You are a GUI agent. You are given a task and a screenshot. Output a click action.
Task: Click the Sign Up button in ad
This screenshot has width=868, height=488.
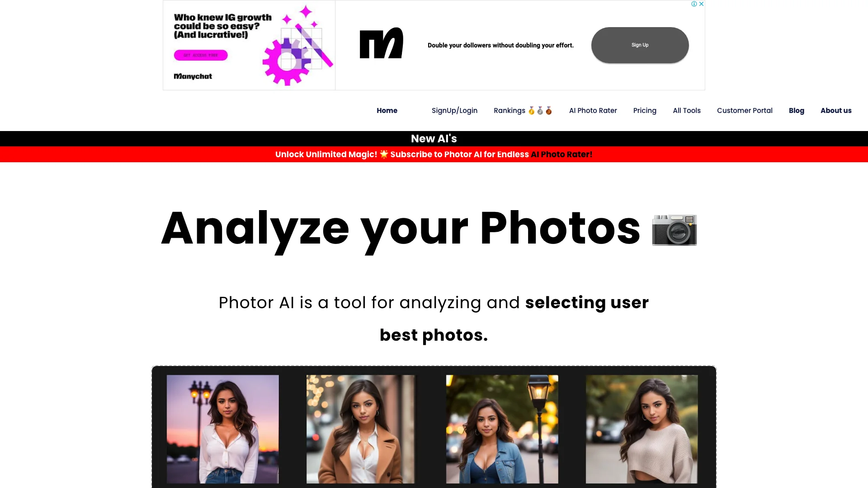(x=640, y=45)
